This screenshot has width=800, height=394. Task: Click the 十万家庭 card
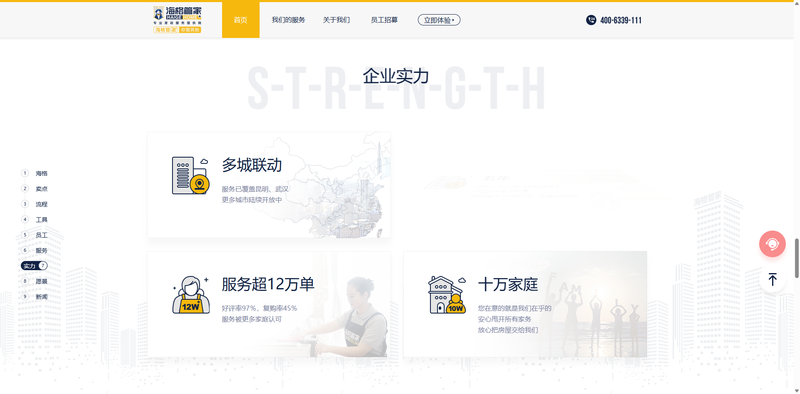(525, 304)
